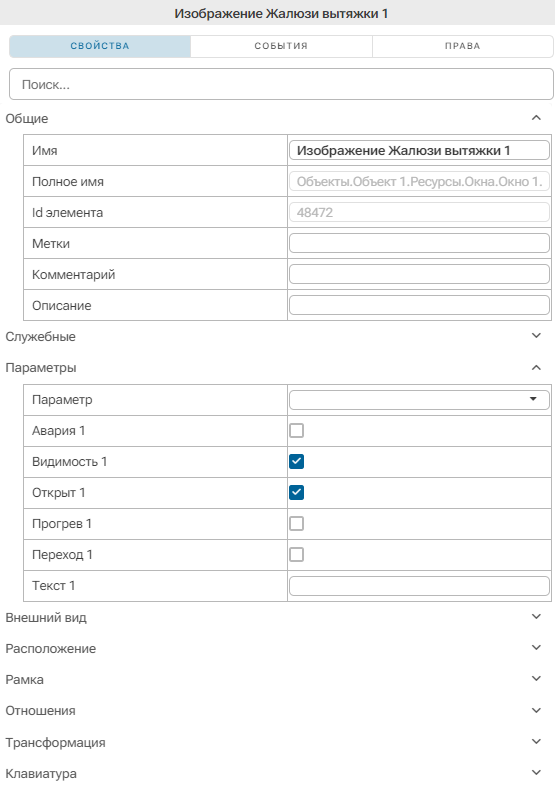Uncheck the Открыт 1 checkbox

[297, 493]
